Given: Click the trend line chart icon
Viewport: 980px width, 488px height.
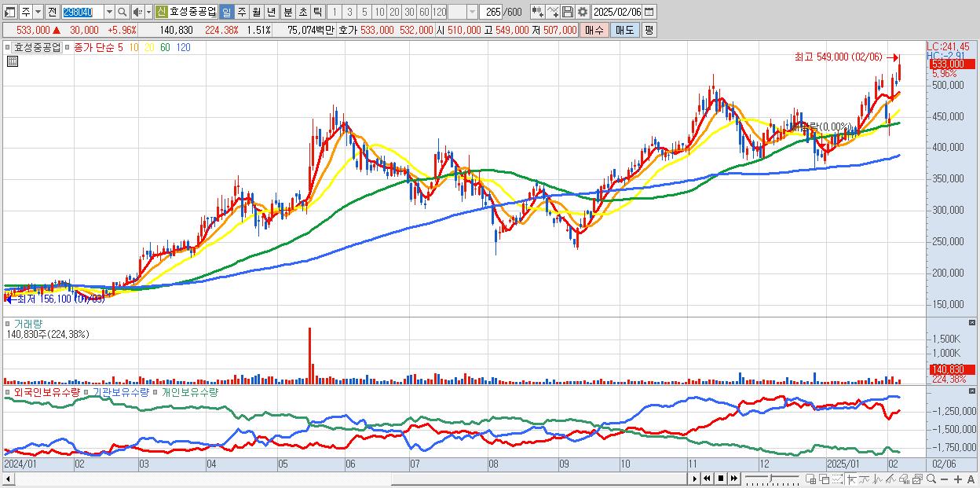Looking at the screenshot, I should coord(865,479).
